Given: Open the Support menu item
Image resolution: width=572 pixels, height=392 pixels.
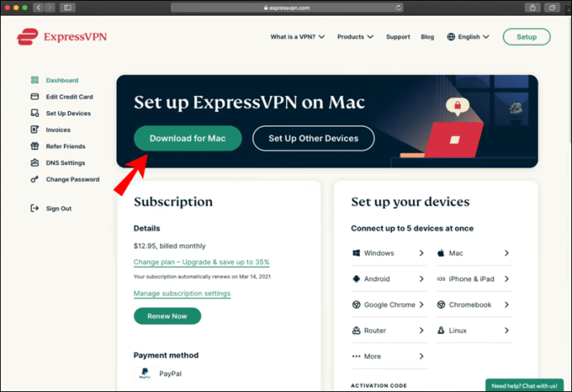Looking at the screenshot, I should [x=398, y=36].
